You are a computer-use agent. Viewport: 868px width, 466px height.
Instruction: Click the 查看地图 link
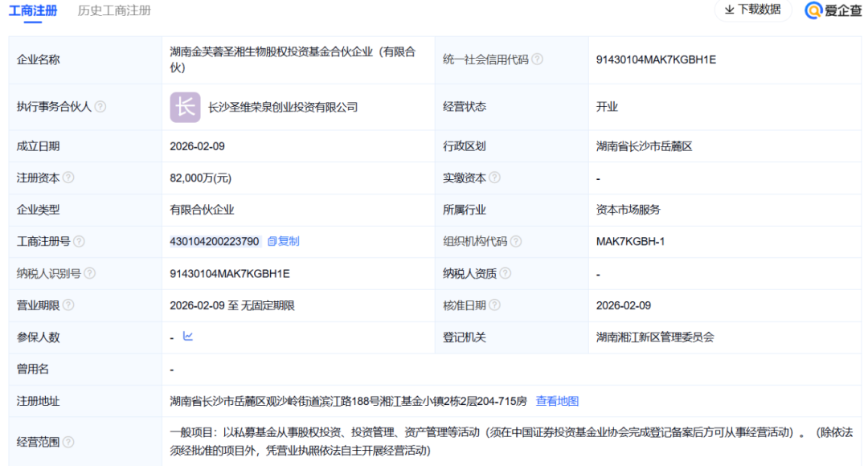[557, 401]
